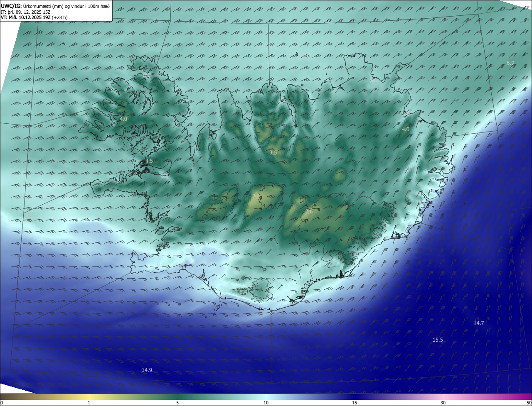This screenshot has height=406, width=532.
Task: Click the 3.5 value in north-central Iceland
Action: (273, 153)
